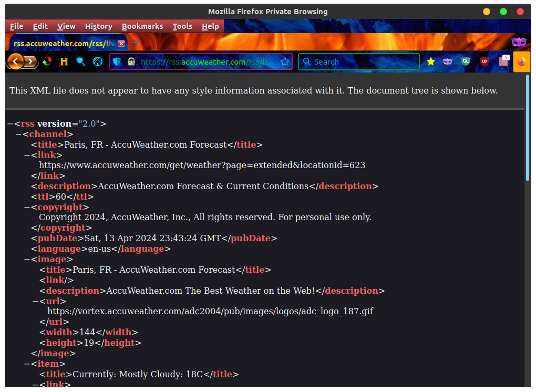Collapse the image node
The height and width of the screenshot is (392, 536).
coord(27,260)
